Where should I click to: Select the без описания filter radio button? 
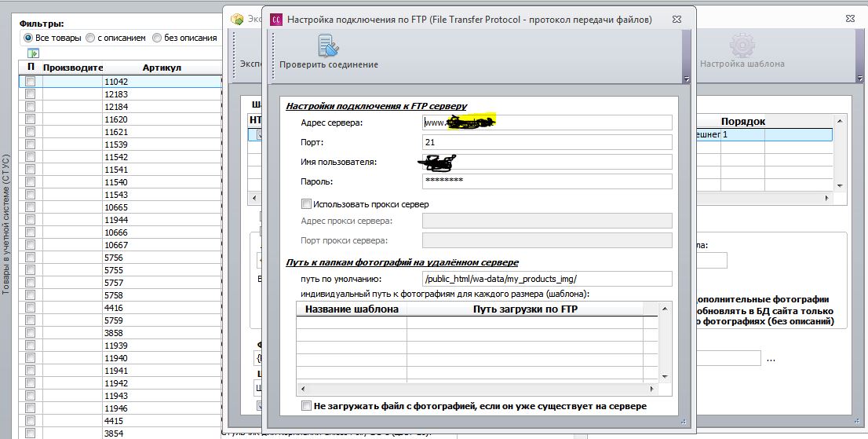(x=157, y=38)
